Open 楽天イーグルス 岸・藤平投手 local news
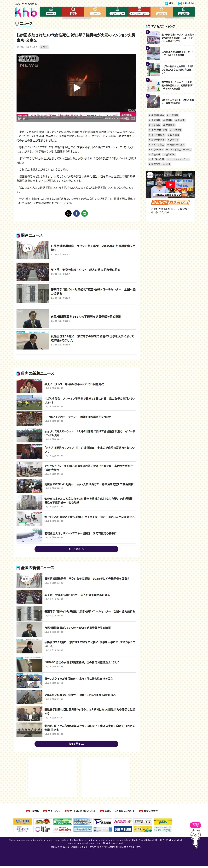Screen dimensions: 208x868 tap(76, 386)
